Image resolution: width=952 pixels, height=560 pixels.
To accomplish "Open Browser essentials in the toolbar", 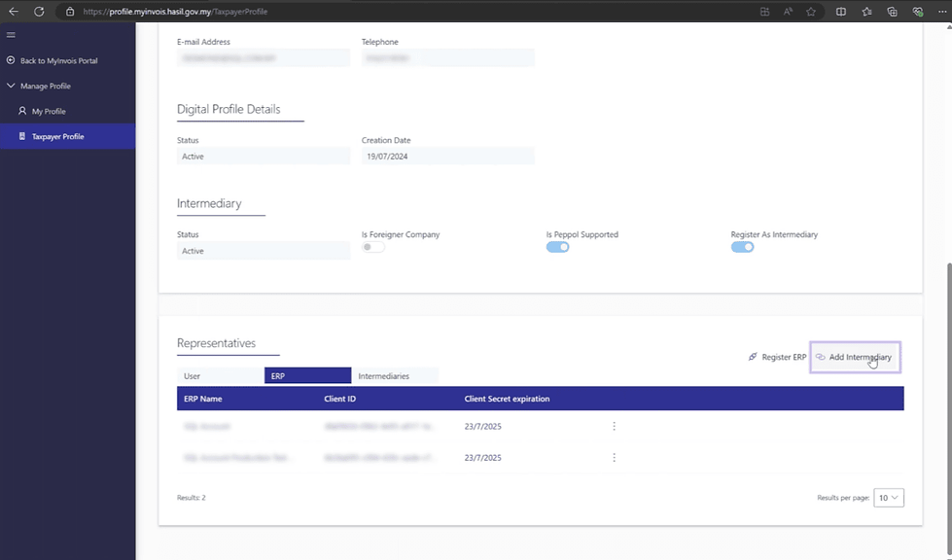I will pos(915,12).
